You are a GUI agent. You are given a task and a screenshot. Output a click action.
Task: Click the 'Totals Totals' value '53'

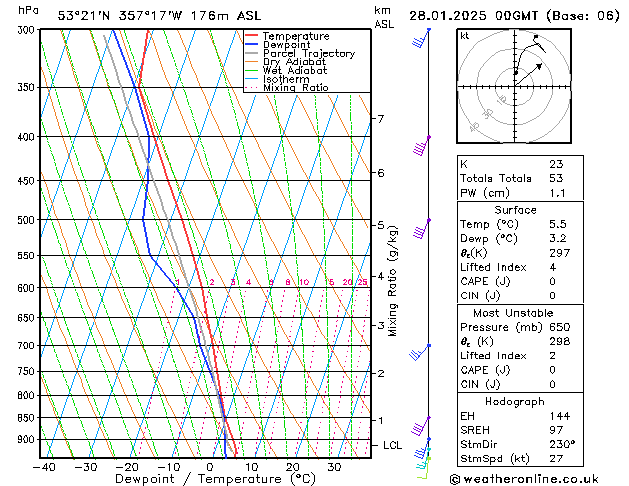click(556, 178)
